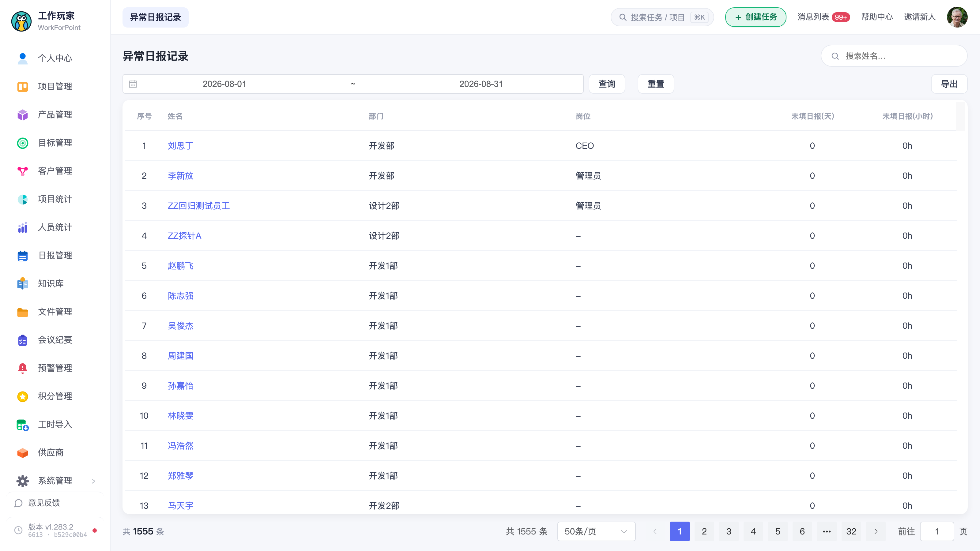The width and height of the screenshot is (980, 551).
Task: Go to page 6
Action: [802, 531]
